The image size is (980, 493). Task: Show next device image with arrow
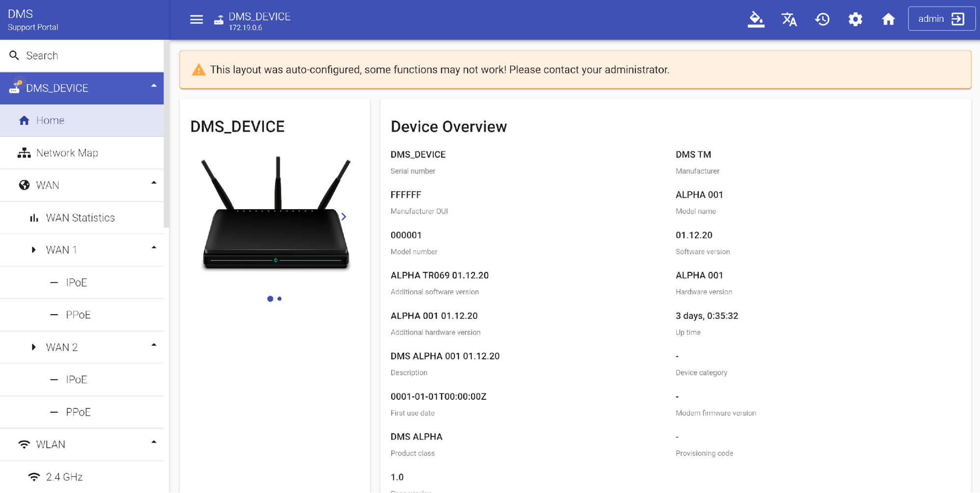344,217
